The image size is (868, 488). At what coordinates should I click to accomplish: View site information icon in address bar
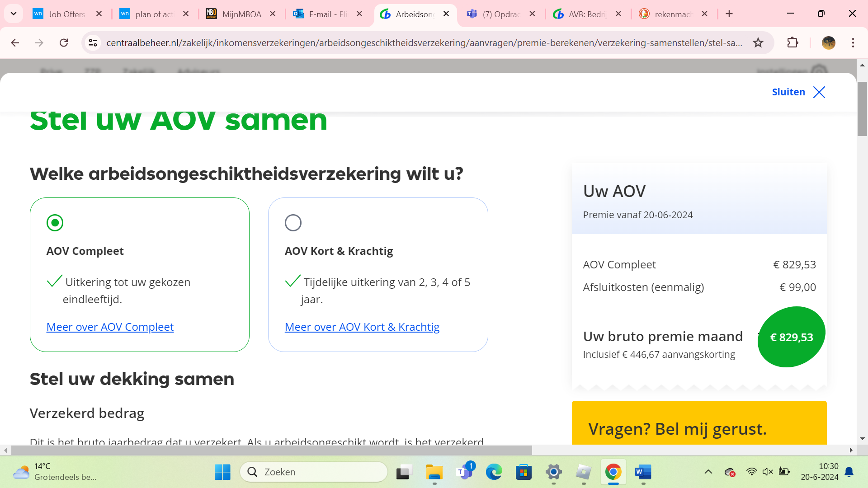pos(93,43)
